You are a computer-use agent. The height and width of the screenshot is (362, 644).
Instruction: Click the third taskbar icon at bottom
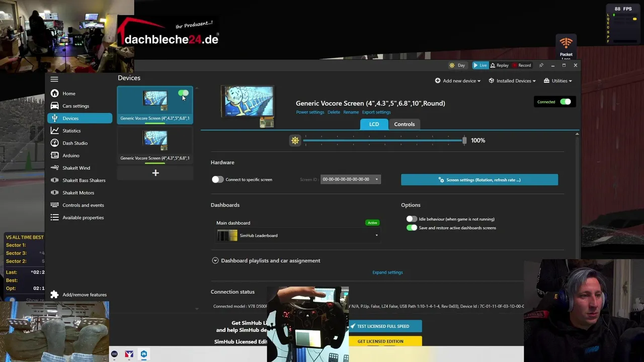(x=144, y=354)
